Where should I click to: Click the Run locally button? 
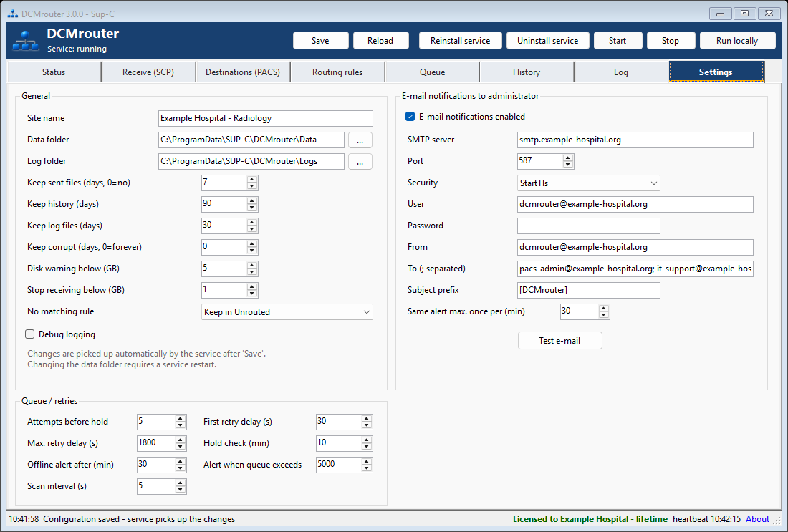(737, 41)
